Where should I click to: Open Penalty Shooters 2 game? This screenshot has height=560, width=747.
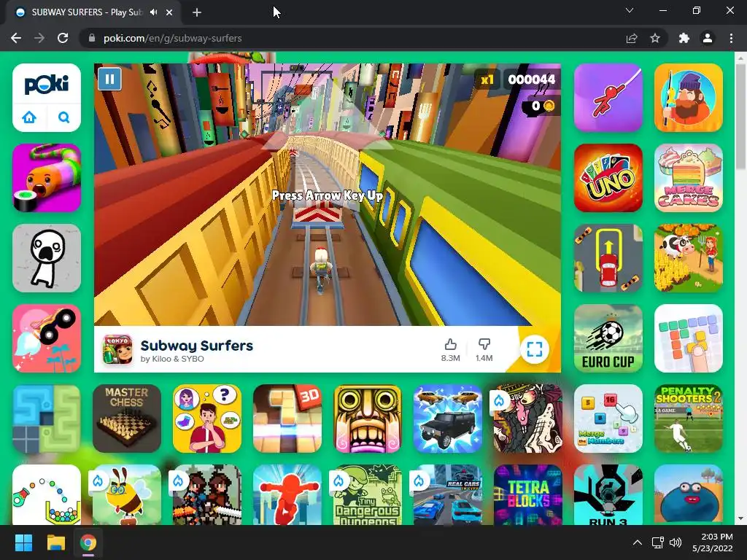coord(689,419)
